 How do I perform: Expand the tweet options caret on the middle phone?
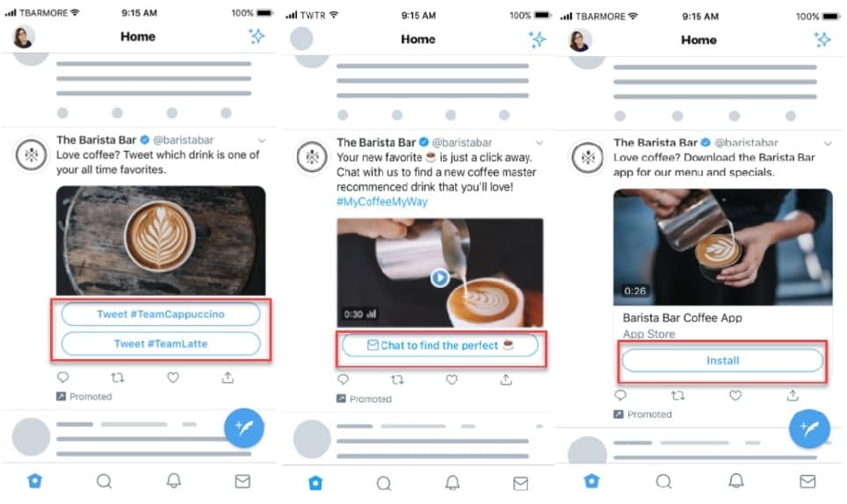539,143
